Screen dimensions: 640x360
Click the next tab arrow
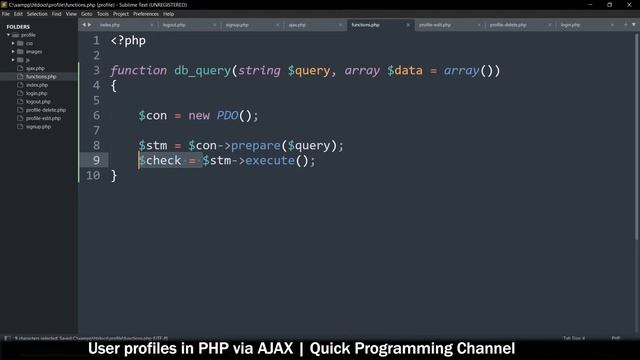click(x=89, y=25)
